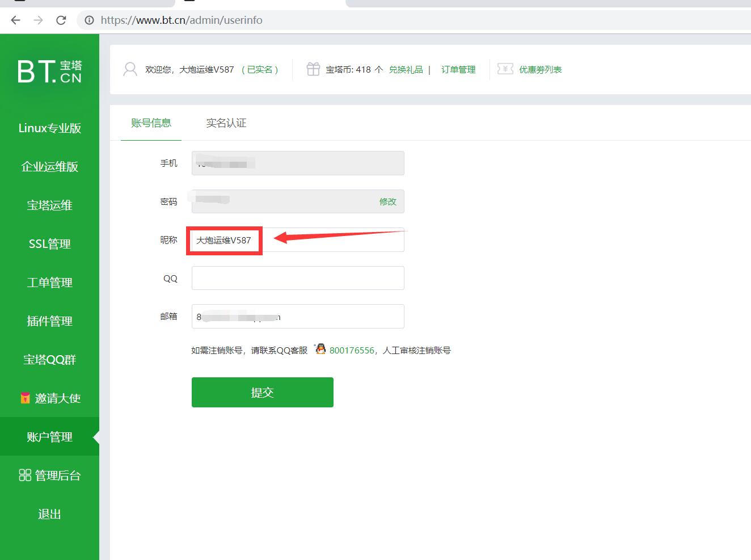This screenshot has height=560, width=751.
Task: Click the BT.CN logo
Action: click(x=49, y=71)
